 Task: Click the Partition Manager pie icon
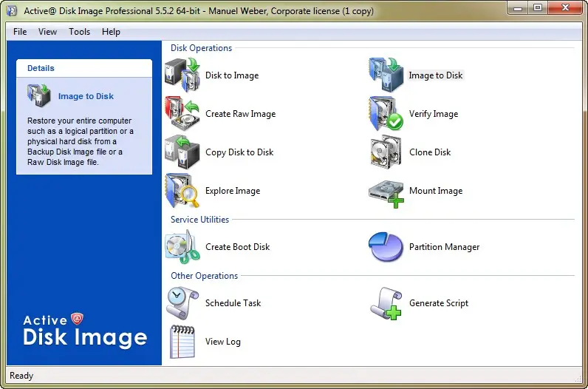tap(386, 247)
